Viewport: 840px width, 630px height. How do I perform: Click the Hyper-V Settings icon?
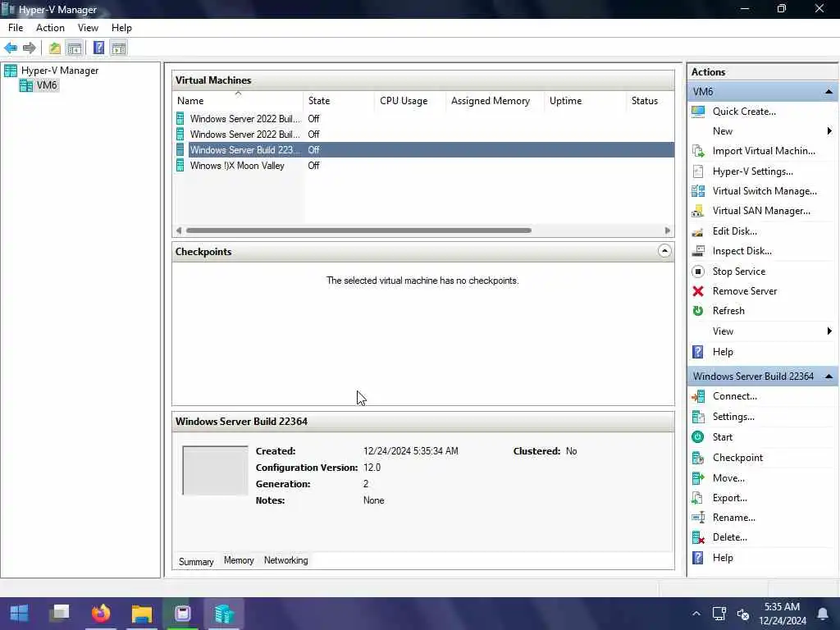point(698,171)
